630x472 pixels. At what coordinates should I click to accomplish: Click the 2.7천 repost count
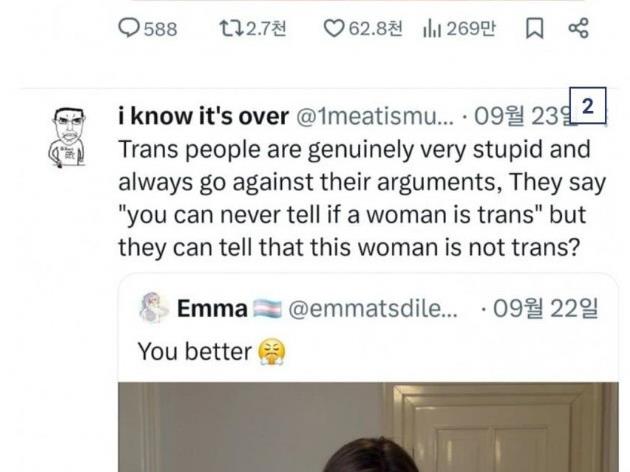(266, 29)
